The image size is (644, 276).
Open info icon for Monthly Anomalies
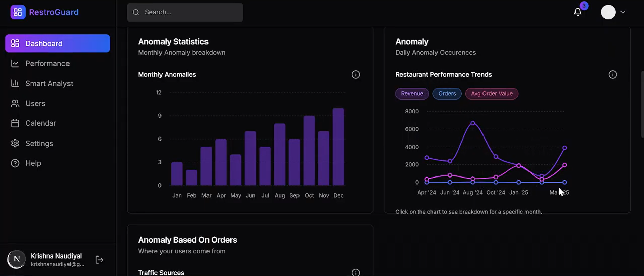pos(356,75)
